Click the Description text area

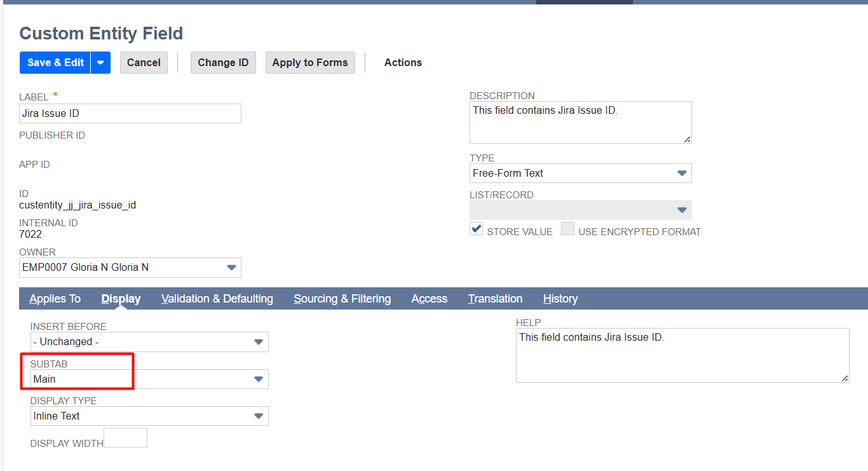tap(580, 122)
